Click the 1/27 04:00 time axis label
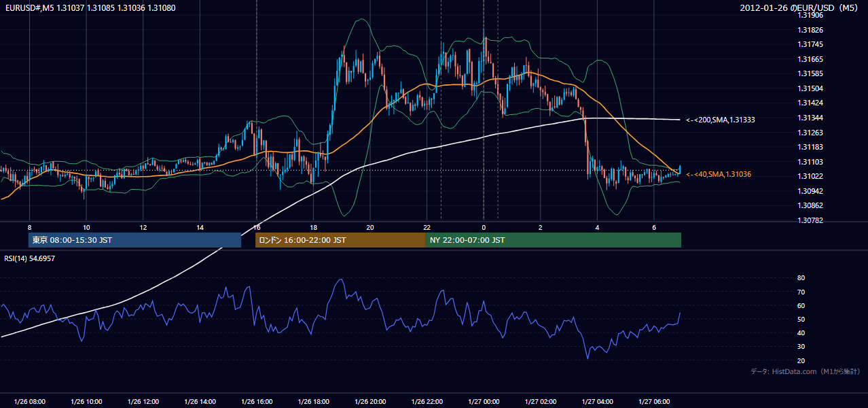This screenshot has width=868, height=408. (597, 402)
